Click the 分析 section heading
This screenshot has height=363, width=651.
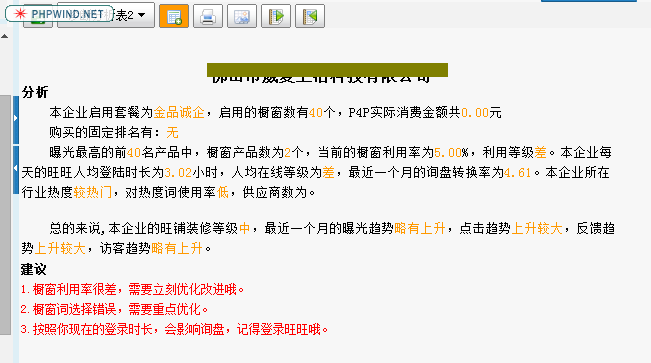click(35, 92)
